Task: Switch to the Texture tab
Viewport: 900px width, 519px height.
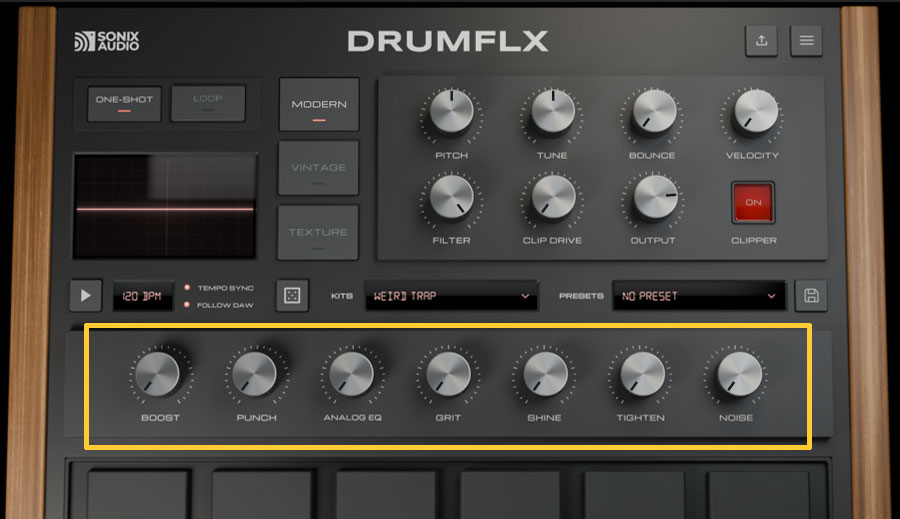Action: 318,233
